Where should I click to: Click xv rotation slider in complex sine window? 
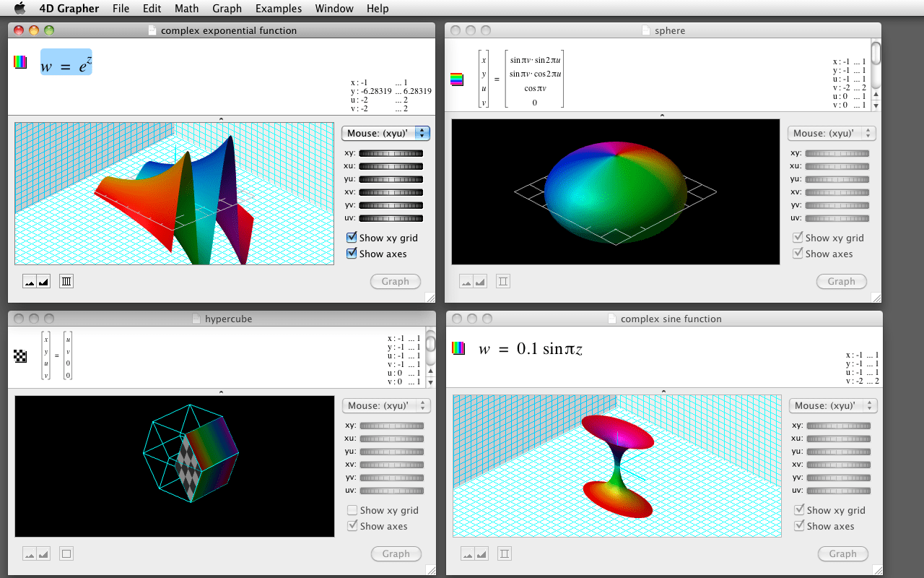[x=839, y=465]
